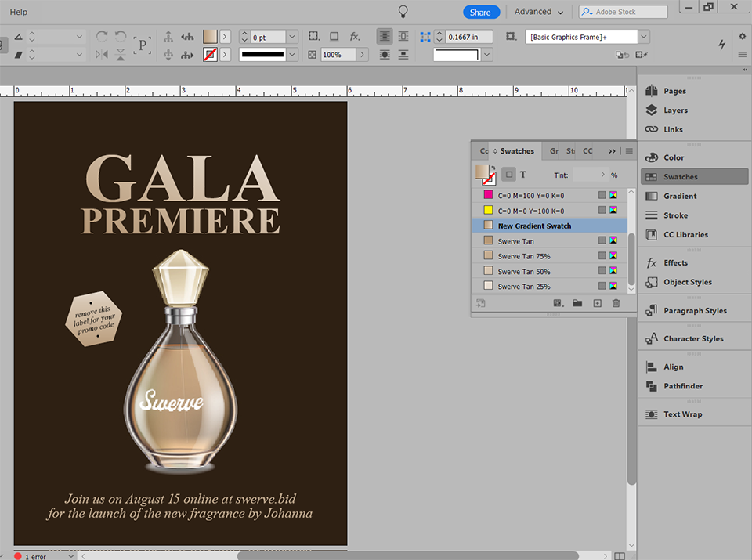
Task: Select the Swerve Tan 50% swatch
Action: point(524,272)
